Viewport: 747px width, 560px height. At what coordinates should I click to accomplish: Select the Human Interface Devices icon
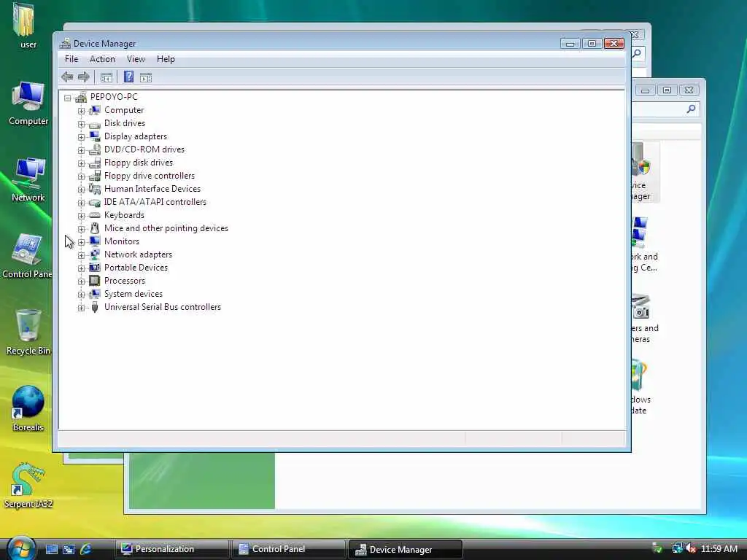click(x=95, y=189)
